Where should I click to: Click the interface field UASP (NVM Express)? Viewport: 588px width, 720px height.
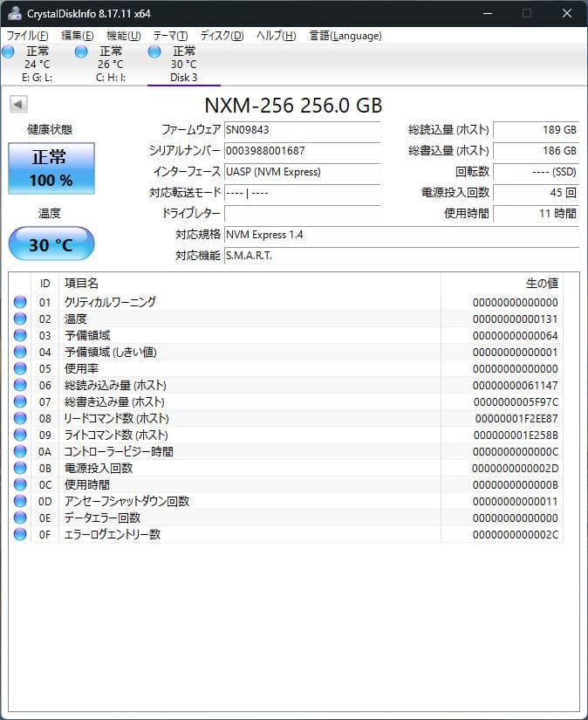point(302,172)
